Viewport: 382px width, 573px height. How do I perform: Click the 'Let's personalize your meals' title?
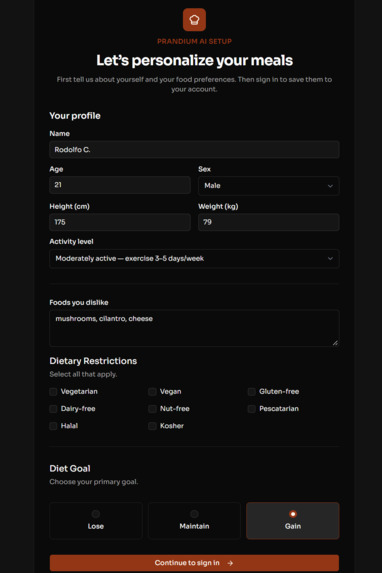pyautogui.click(x=194, y=60)
